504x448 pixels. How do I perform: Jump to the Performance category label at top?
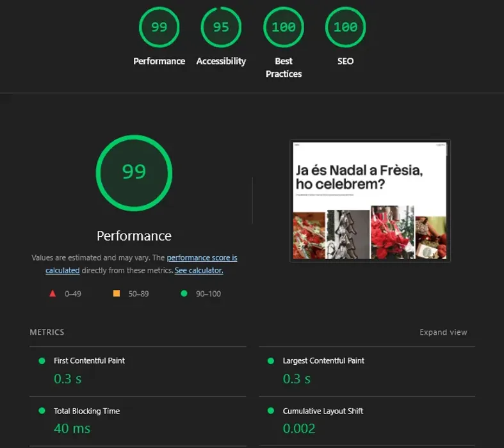tap(159, 61)
